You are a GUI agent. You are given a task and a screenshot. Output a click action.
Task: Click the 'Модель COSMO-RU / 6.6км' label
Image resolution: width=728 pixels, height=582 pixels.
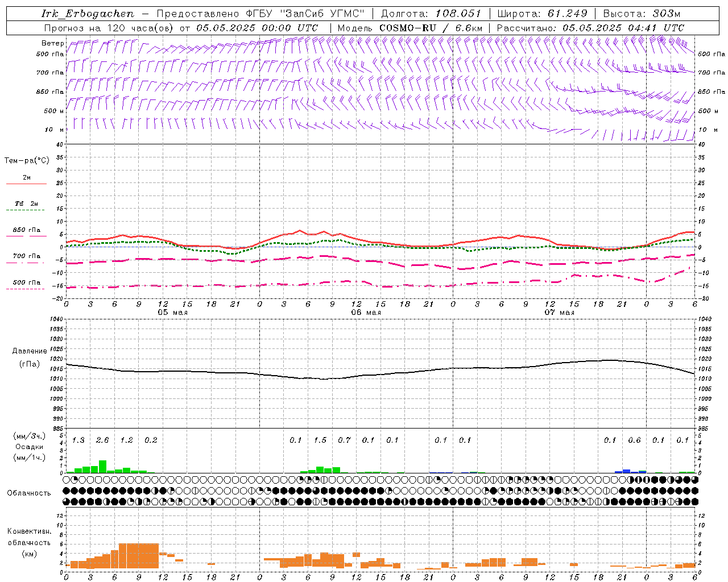tap(410, 28)
